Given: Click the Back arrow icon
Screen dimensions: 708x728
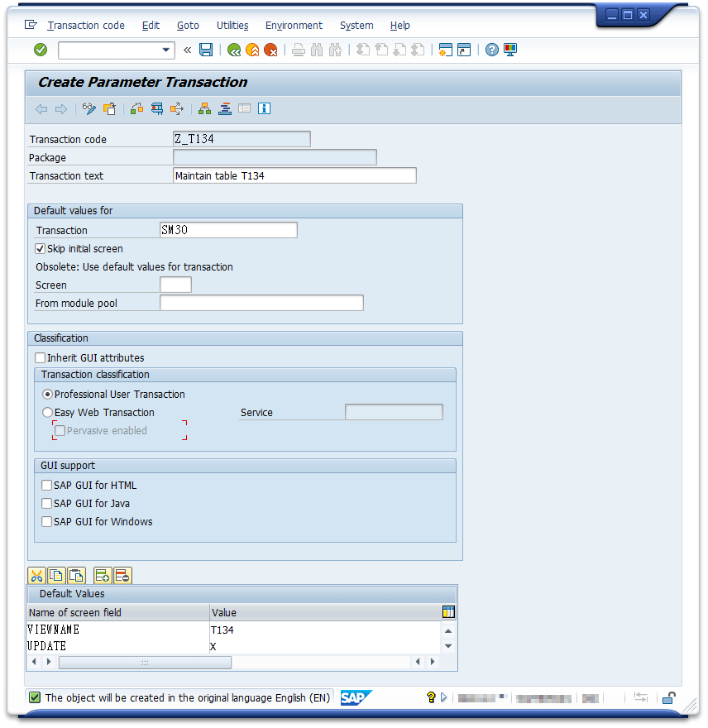Looking at the screenshot, I should point(41,108).
